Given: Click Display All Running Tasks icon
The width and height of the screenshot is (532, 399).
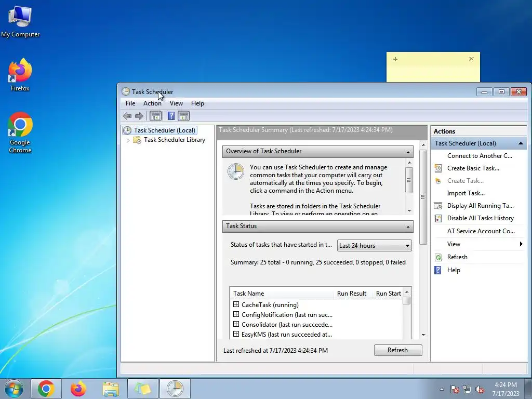Looking at the screenshot, I should [438, 206].
